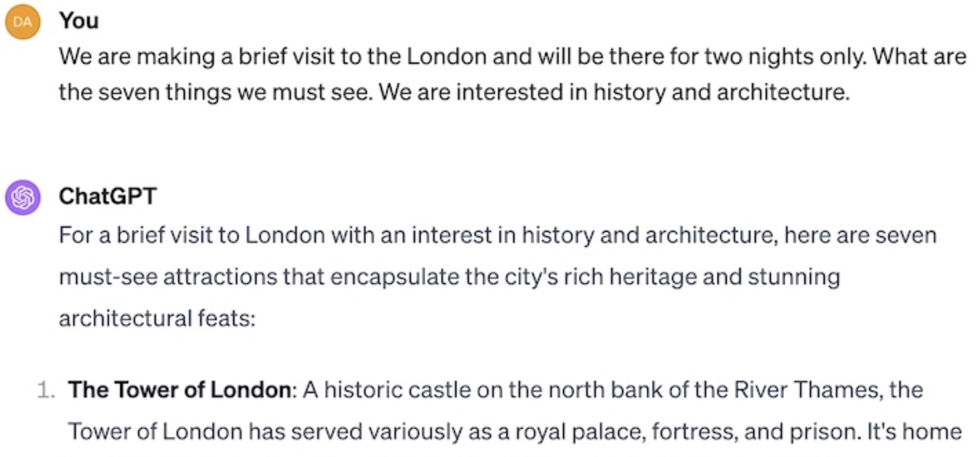Click "here are seven" in ChatGPT's intro
980x457 pixels.
pos(860,235)
